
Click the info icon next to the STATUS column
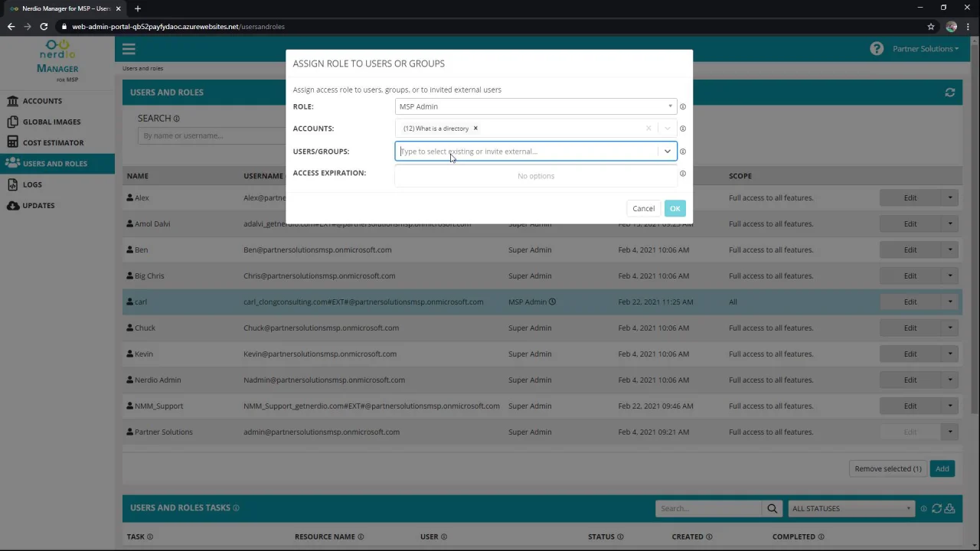[620, 537]
